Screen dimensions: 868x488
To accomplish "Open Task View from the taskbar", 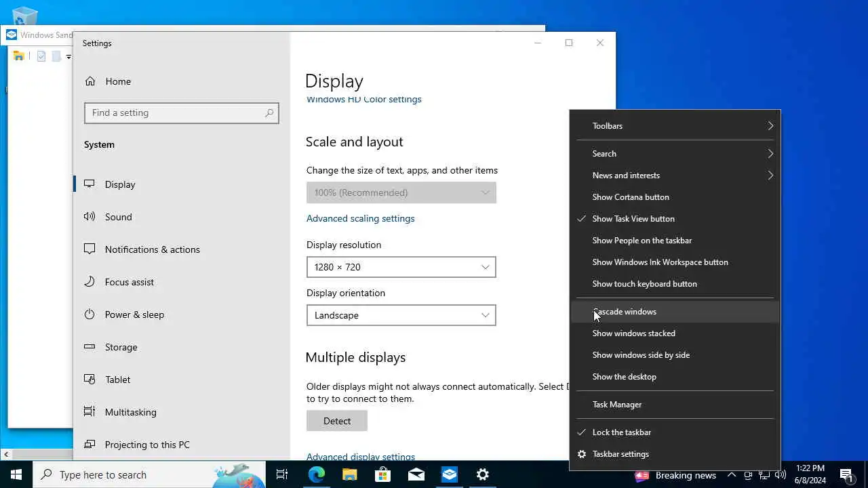I will coord(282,474).
